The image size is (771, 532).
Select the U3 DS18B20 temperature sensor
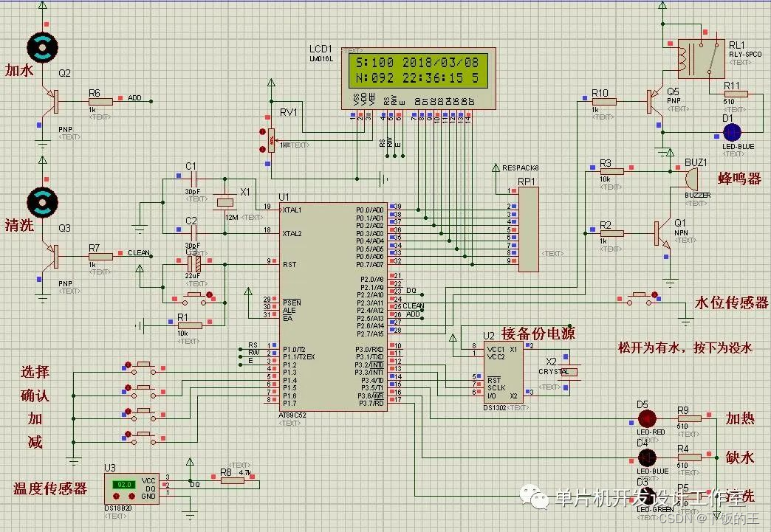click(131, 488)
